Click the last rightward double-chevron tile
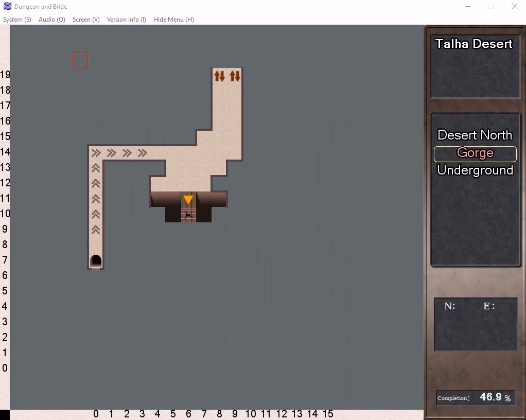Viewport: 526px width, 420px height. click(x=143, y=153)
